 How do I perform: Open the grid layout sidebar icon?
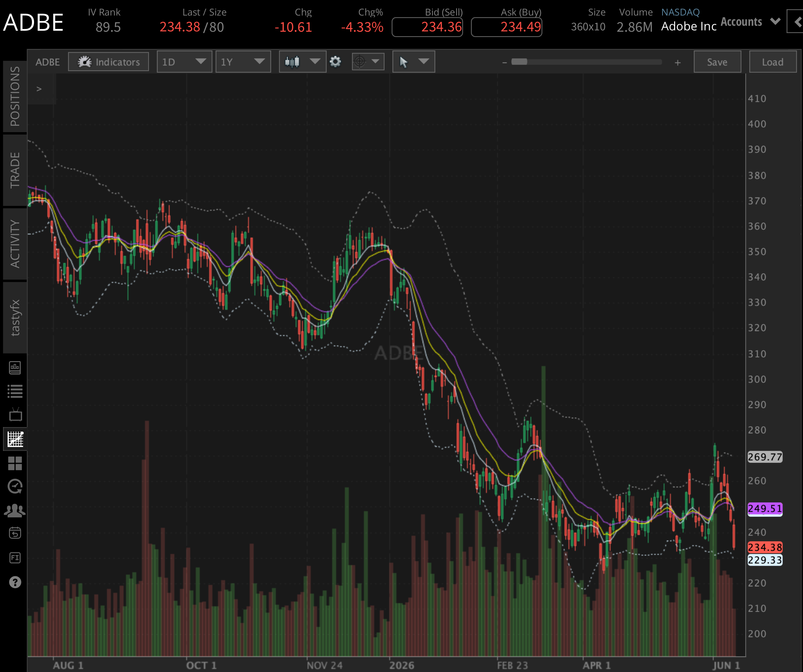(15, 463)
